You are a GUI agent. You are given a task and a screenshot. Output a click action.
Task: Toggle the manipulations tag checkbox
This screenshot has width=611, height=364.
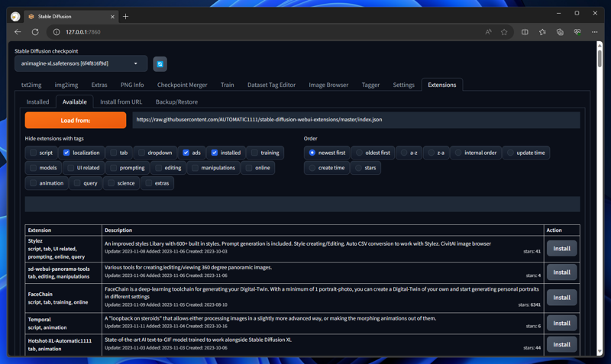click(195, 168)
